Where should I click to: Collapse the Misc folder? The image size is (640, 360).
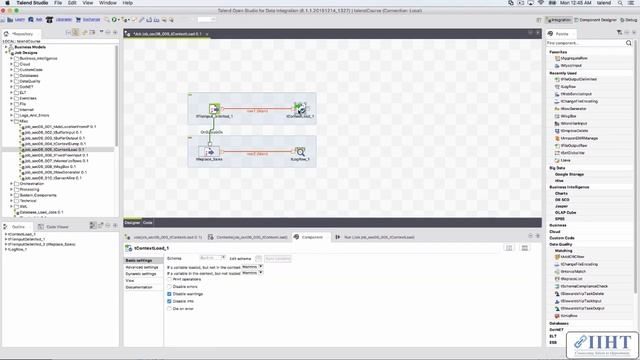coord(11,121)
